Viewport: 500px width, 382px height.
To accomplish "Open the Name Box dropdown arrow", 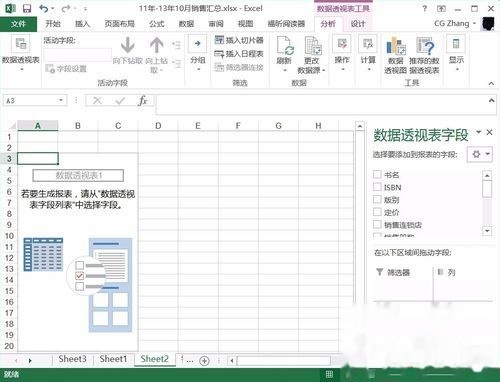I will [x=61, y=100].
